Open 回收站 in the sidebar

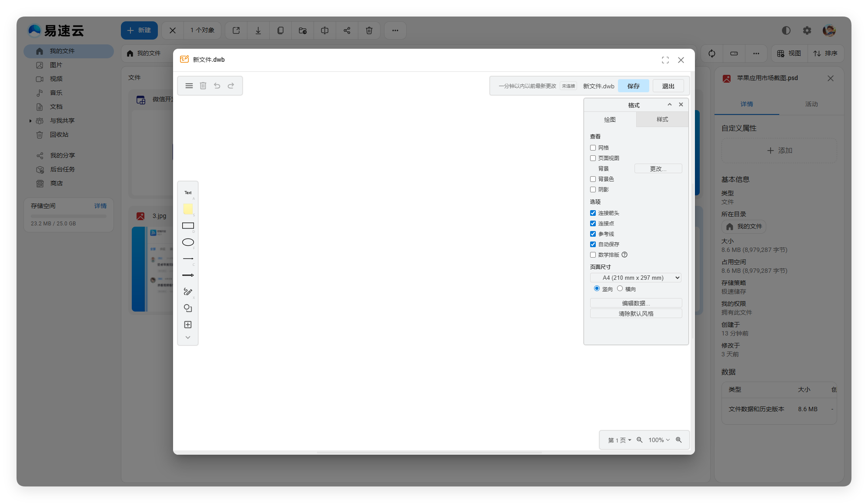click(x=69, y=135)
